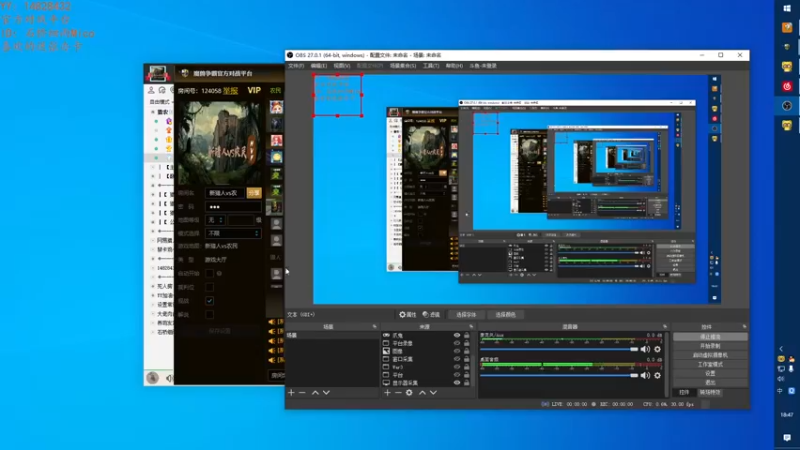Click 开始录制 to start recording
This screenshot has height=450, width=800.
[710, 346]
